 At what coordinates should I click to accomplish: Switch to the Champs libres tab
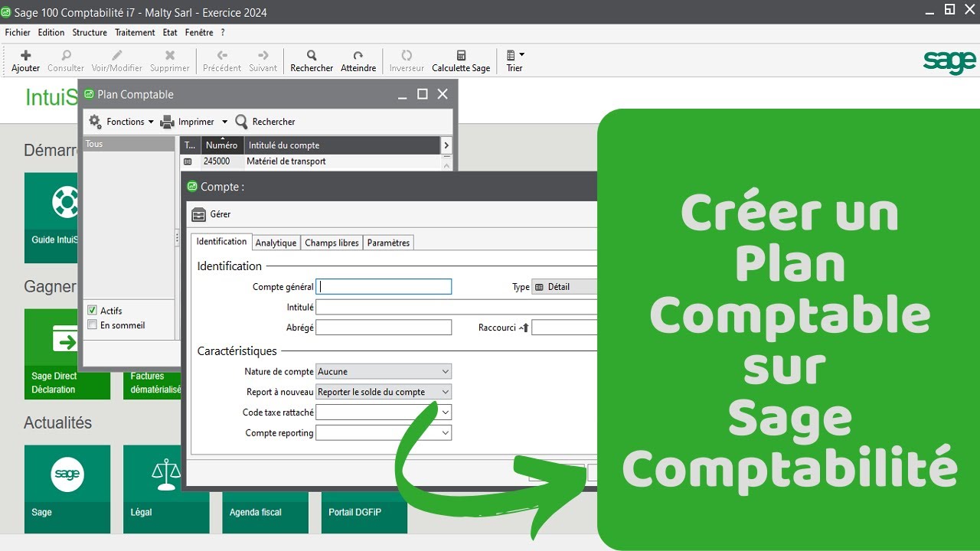pyautogui.click(x=332, y=243)
